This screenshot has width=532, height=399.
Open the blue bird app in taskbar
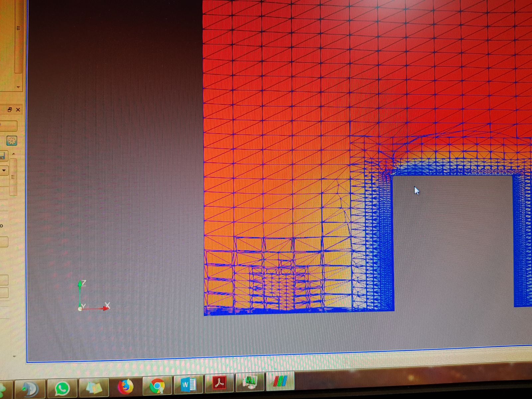30,389
